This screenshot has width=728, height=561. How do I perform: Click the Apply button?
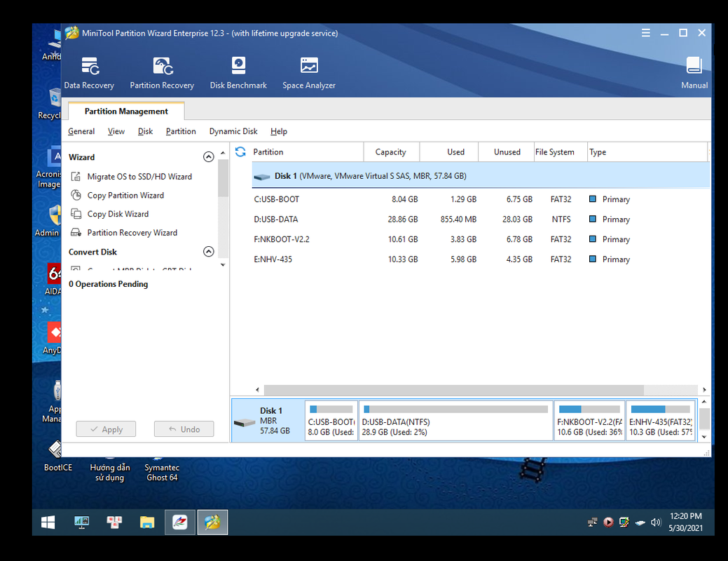(x=106, y=429)
